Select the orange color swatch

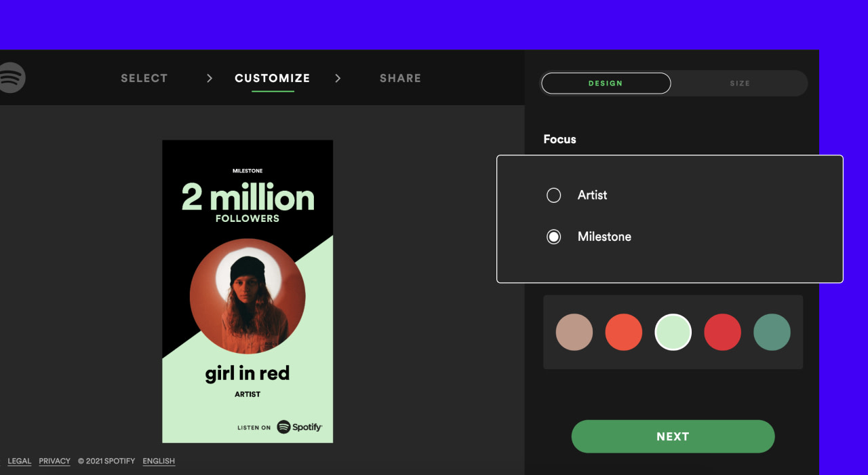point(624,332)
